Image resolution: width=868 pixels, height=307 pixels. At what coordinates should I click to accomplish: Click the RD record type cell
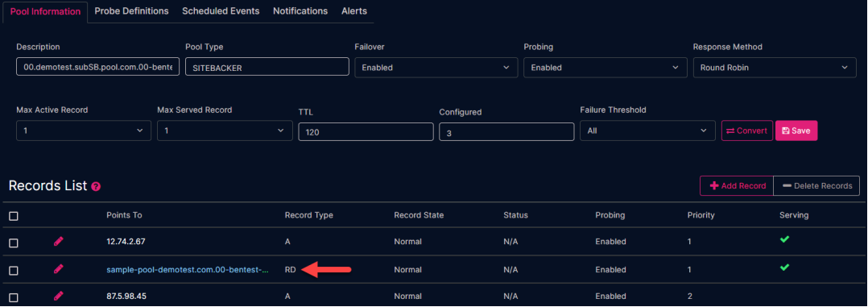pos(290,270)
